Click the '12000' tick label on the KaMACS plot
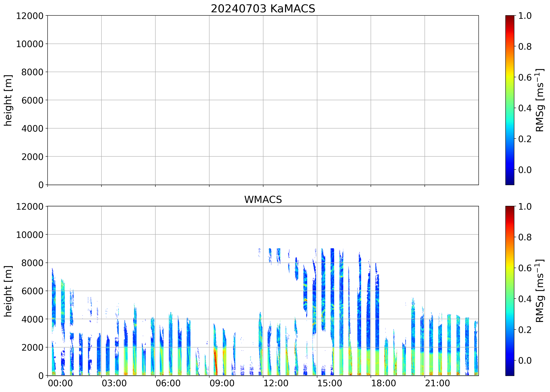 pyautogui.click(x=30, y=16)
